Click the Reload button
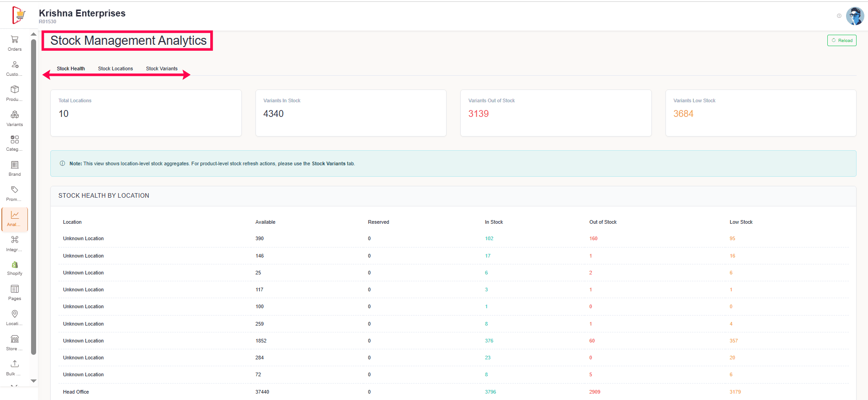 coord(841,41)
